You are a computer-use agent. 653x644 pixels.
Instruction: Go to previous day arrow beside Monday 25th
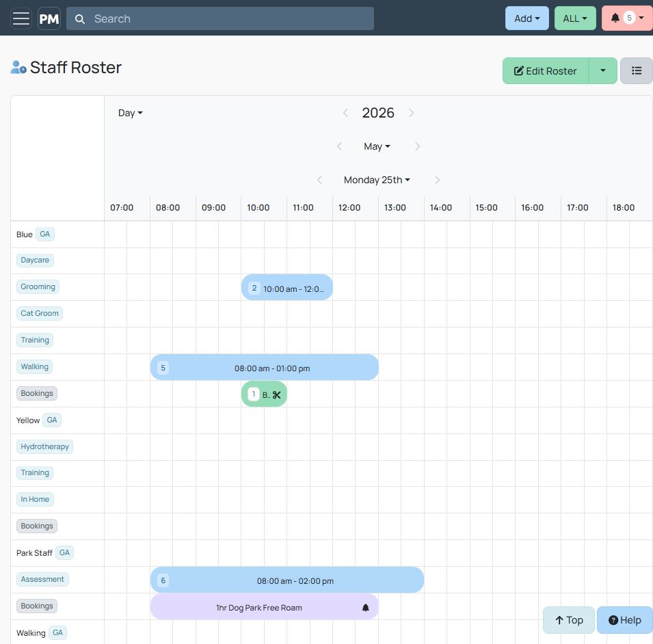pyautogui.click(x=319, y=180)
